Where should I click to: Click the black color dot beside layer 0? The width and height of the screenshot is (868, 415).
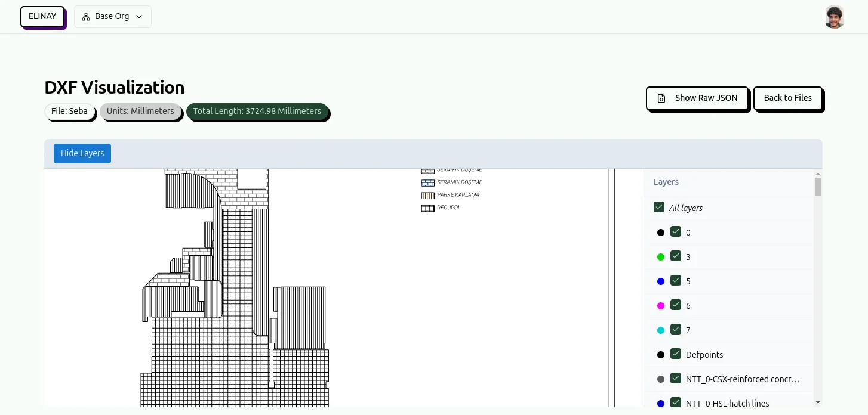(661, 232)
